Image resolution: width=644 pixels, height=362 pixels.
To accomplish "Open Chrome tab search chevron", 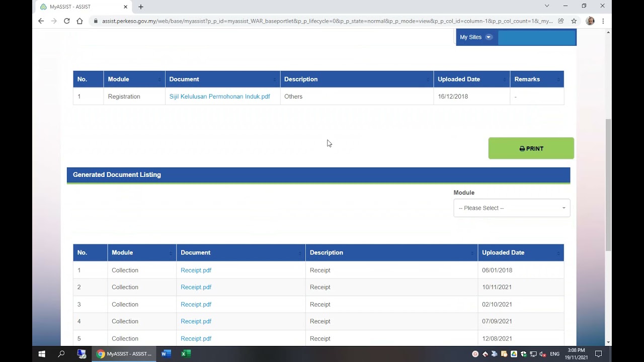I will coord(547,6).
